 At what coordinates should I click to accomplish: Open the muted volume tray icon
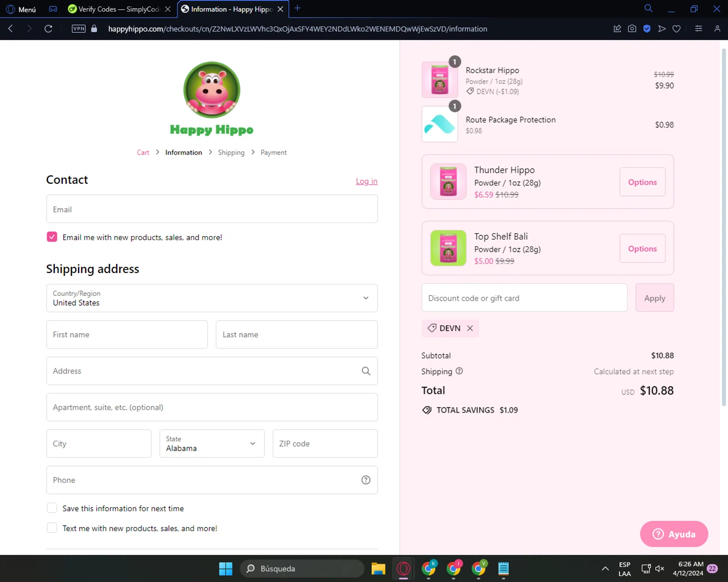click(x=660, y=568)
